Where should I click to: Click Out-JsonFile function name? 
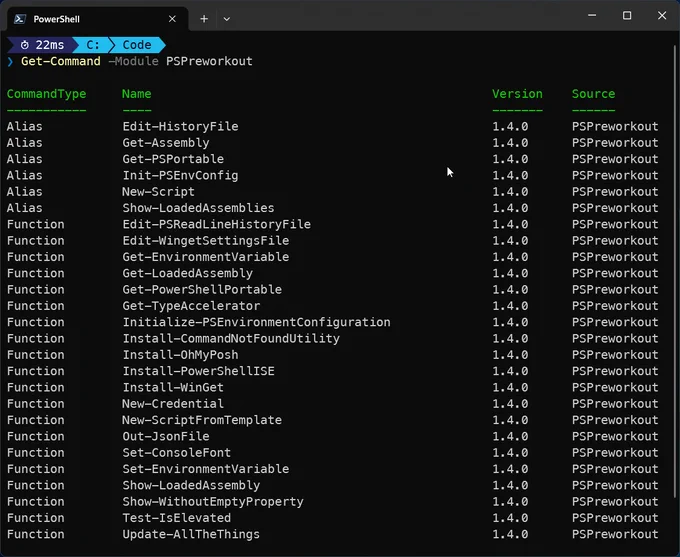166,436
